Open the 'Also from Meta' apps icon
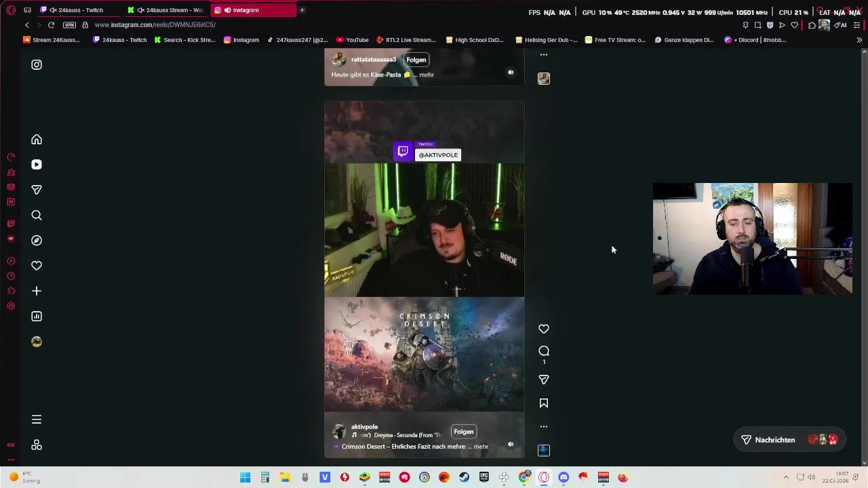Image resolution: width=868 pixels, height=488 pixels. coord(37,445)
